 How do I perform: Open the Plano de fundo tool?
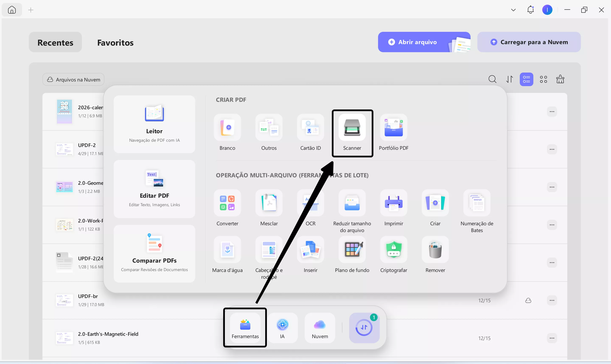coord(352,250)
